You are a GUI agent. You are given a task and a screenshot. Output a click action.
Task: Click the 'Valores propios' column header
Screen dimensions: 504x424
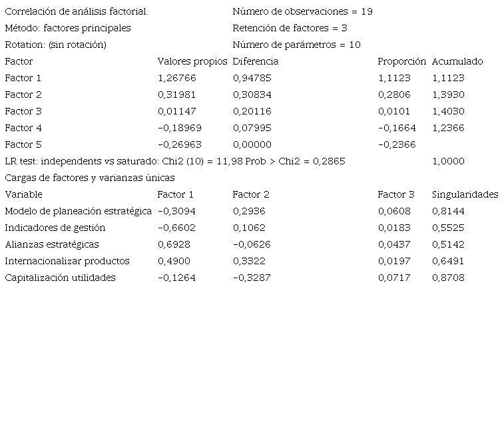192,62
